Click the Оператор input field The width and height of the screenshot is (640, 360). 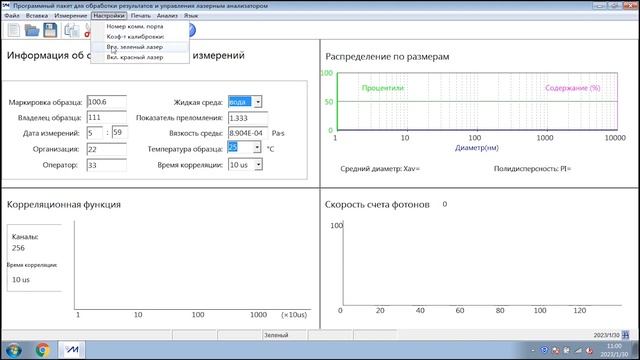coord(107,165)
